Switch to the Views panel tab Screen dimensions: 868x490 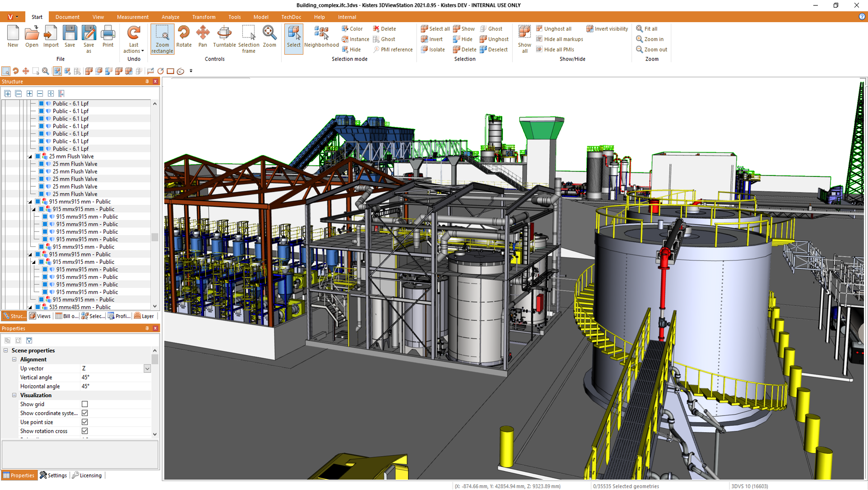point(40,316)
